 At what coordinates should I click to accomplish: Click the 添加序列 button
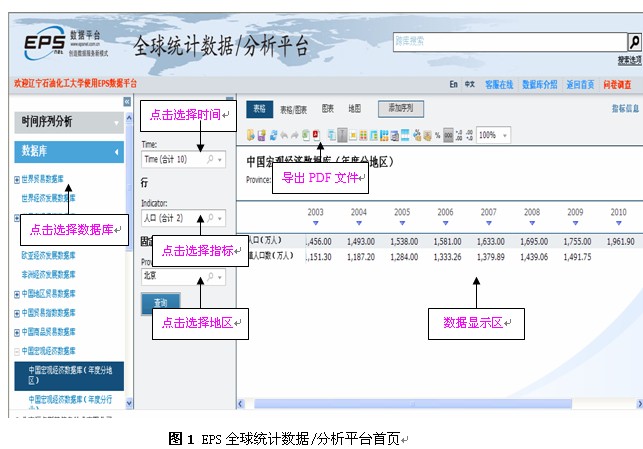pyautogui.click(x=401, y=109)
